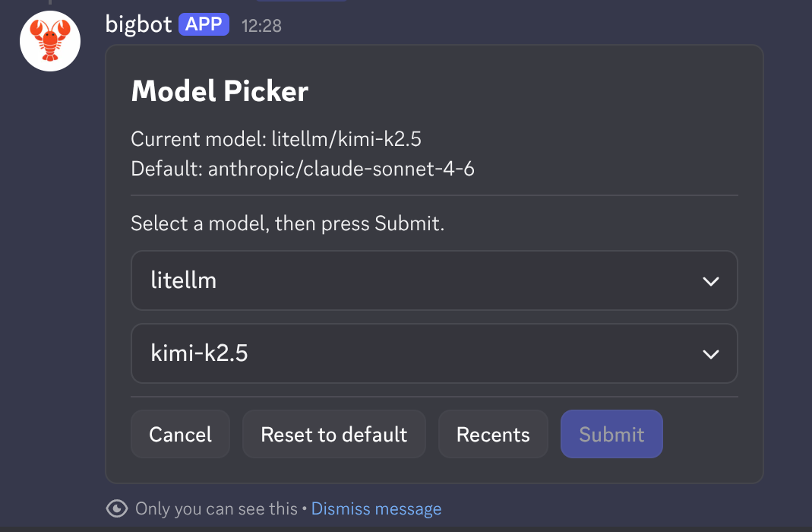
Task: Click Cancel to close the Model Picker
Action: (x=180, y=434)
